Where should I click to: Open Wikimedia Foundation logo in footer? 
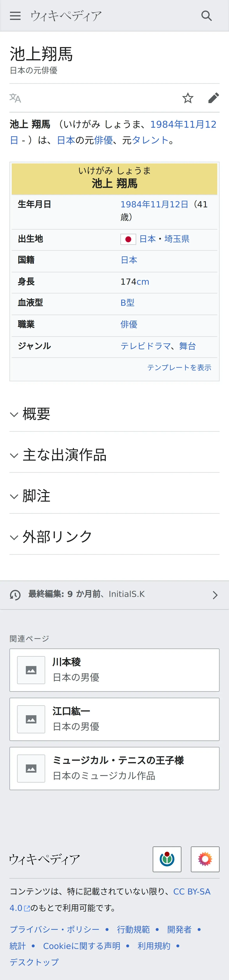167,859
